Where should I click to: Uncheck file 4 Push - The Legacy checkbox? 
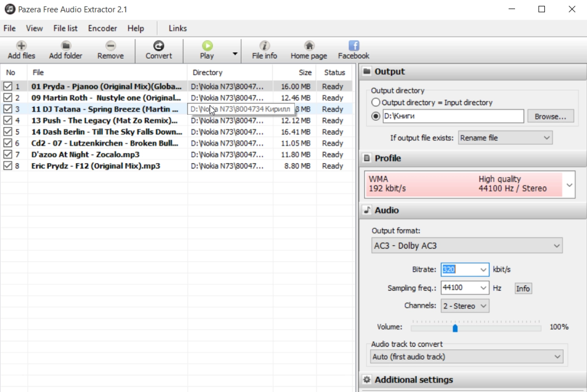[7, 121]
